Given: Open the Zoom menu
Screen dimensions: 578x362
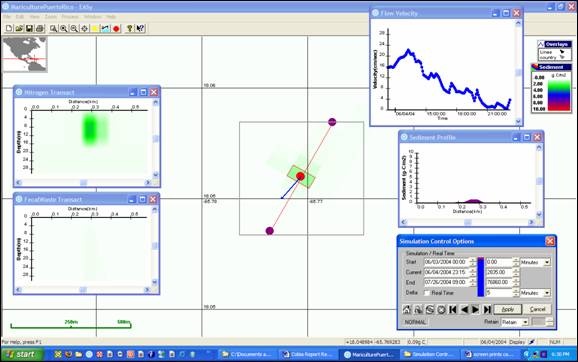Looking at the screenshot, I should [x=51, y=17].
